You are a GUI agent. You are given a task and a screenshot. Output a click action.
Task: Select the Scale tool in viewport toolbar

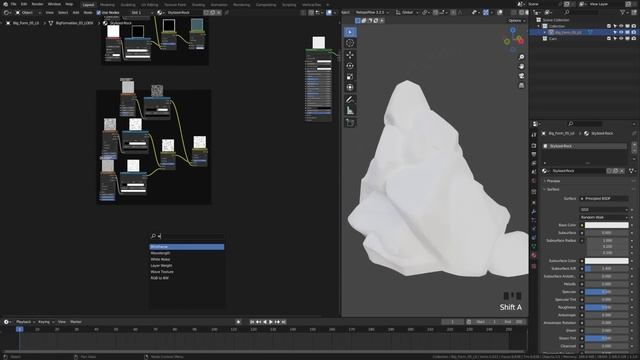click(x=350, y=77)
